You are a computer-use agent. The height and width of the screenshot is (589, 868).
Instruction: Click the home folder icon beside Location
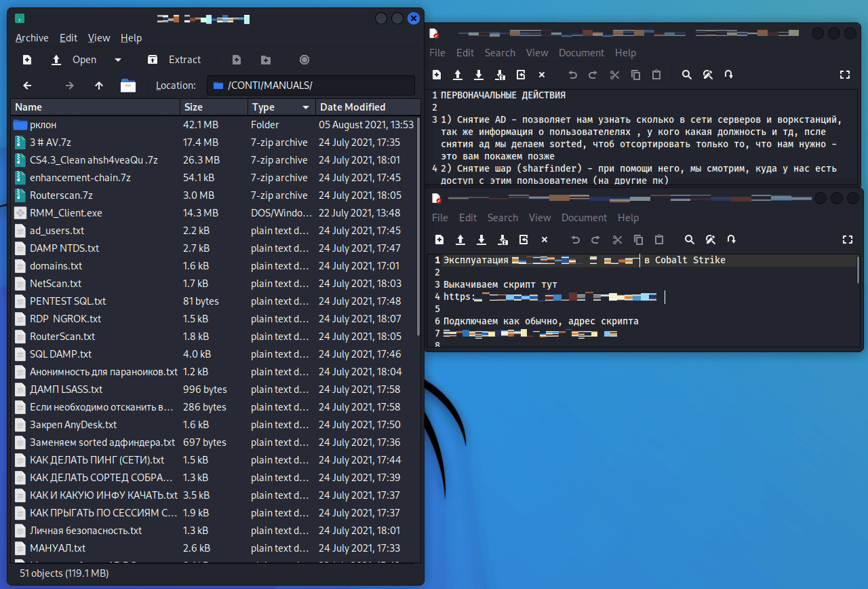tap(128, 85)
